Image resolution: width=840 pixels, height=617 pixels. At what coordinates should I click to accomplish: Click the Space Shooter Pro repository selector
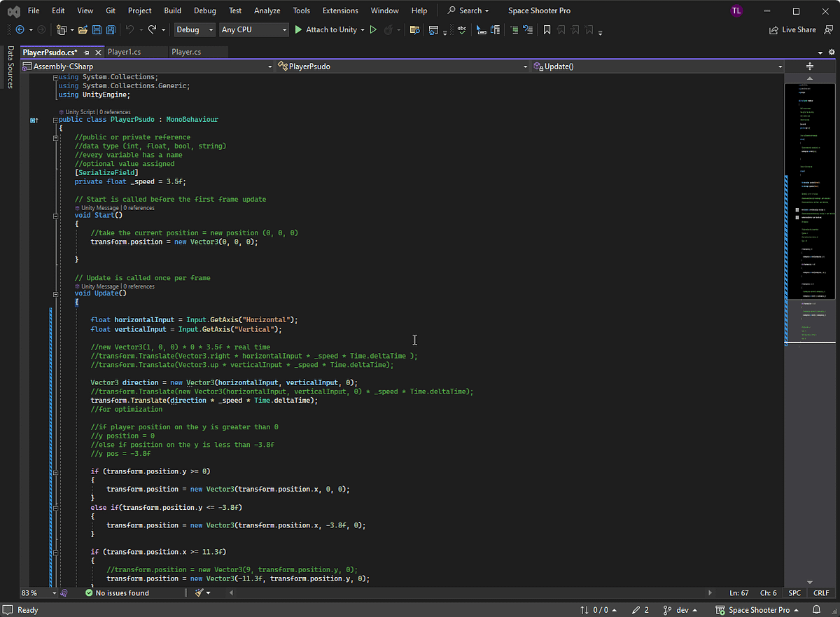[758, 610]
